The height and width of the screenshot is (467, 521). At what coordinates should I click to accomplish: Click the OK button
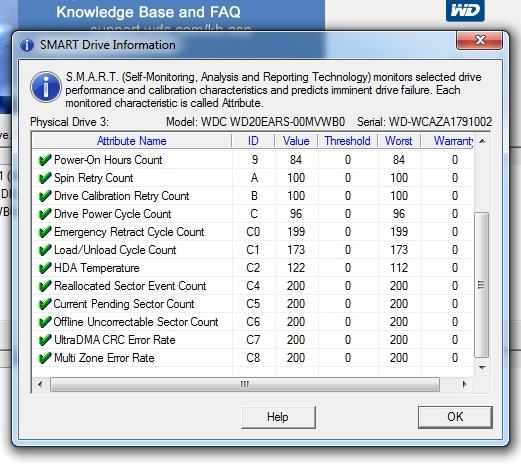click(455, 417)
